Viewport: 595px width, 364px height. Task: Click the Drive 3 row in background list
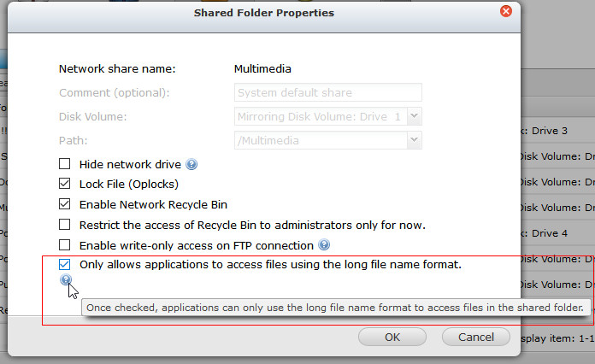click(556, 131)
